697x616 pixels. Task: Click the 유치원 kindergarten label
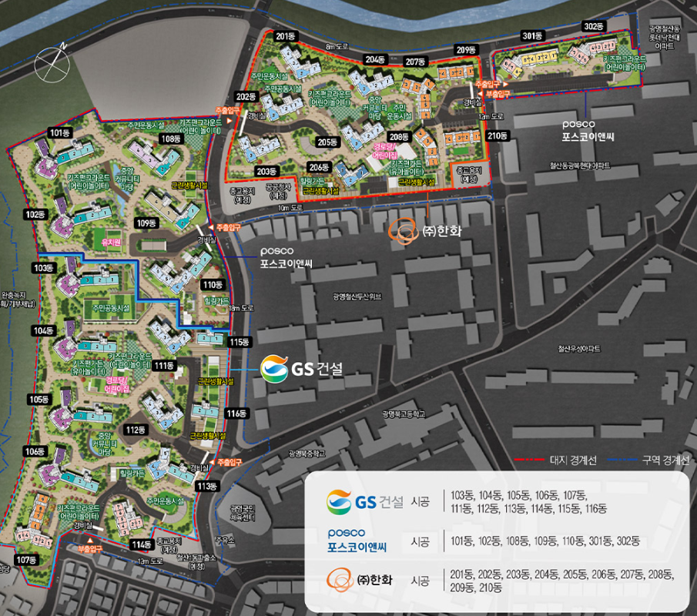point(111,242)
